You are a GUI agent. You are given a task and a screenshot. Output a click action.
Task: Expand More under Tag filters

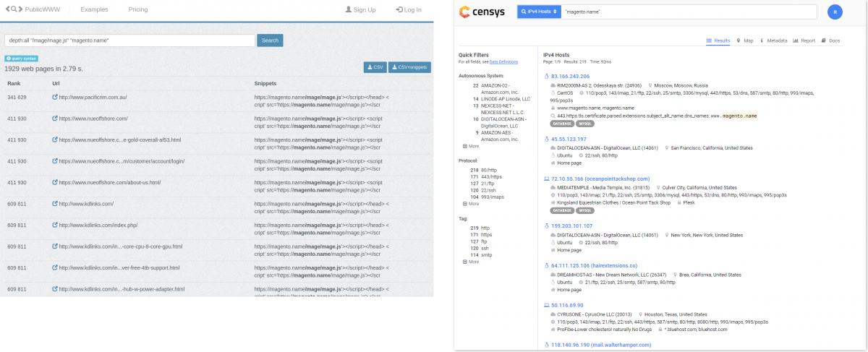pos(470,262)
